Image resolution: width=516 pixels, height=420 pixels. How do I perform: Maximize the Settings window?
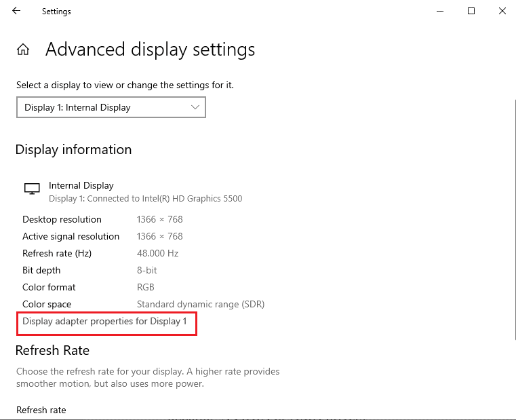point(471,11)
